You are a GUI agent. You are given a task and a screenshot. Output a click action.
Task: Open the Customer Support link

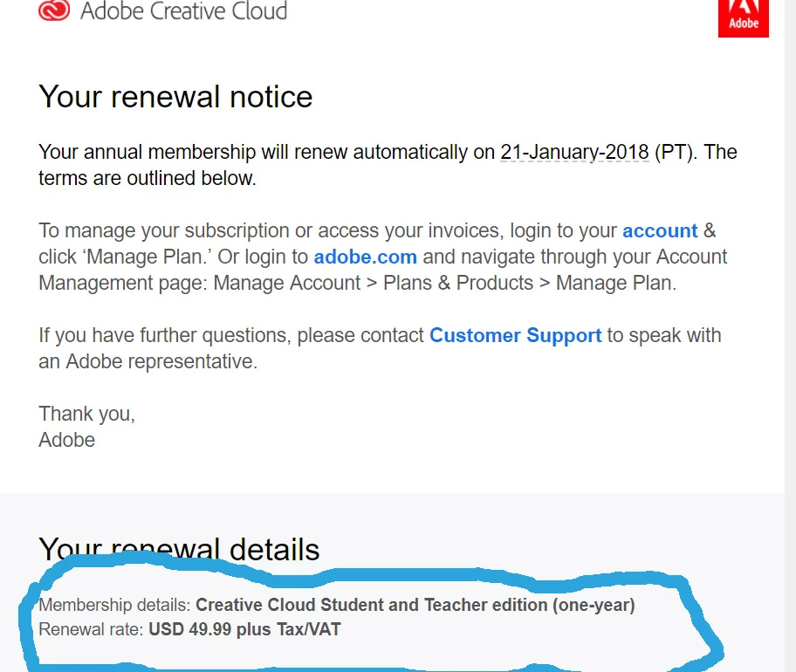click(x=515, y=335)
